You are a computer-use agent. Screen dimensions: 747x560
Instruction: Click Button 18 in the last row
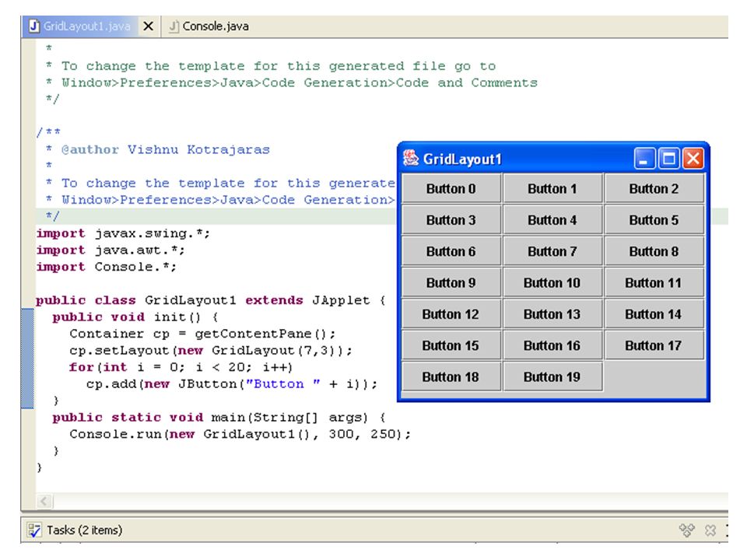451,377
